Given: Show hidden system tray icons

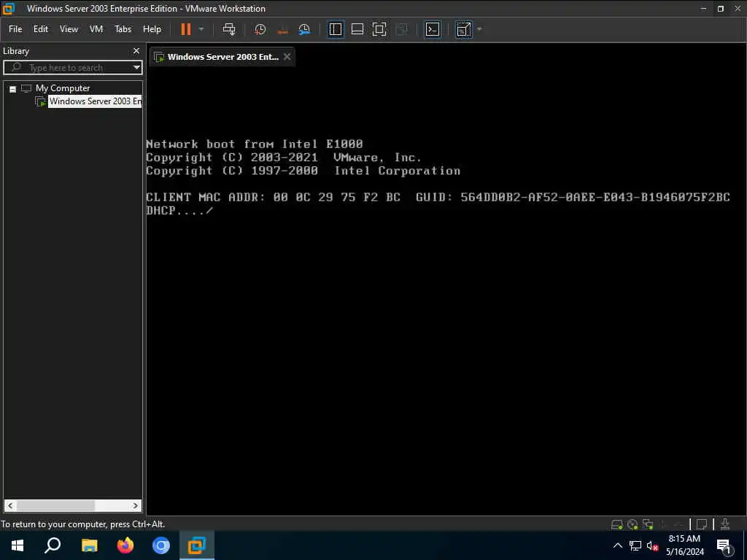Looking at the screenshot, I should (x=617, y=545).
